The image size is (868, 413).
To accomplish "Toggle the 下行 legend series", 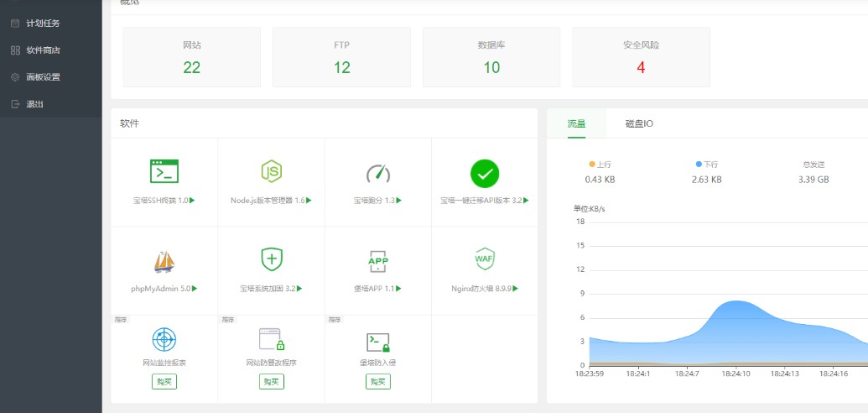I will point(706,165).
